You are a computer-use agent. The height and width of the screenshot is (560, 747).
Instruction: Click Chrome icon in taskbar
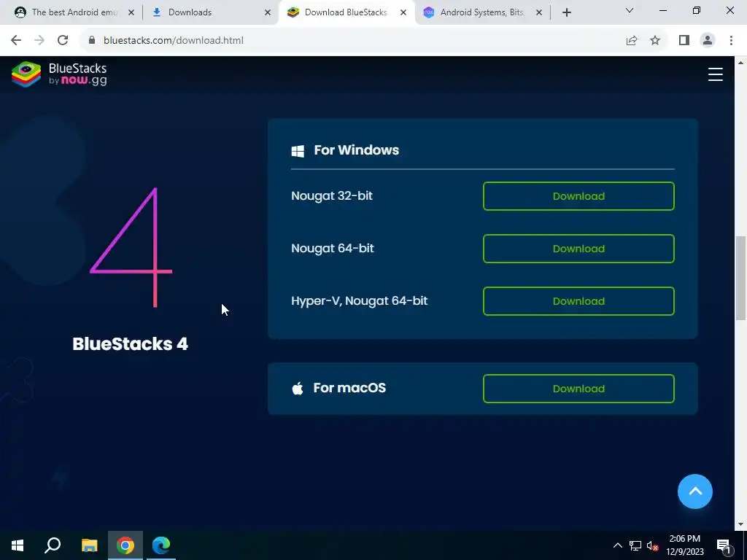(x=125, y=545)
